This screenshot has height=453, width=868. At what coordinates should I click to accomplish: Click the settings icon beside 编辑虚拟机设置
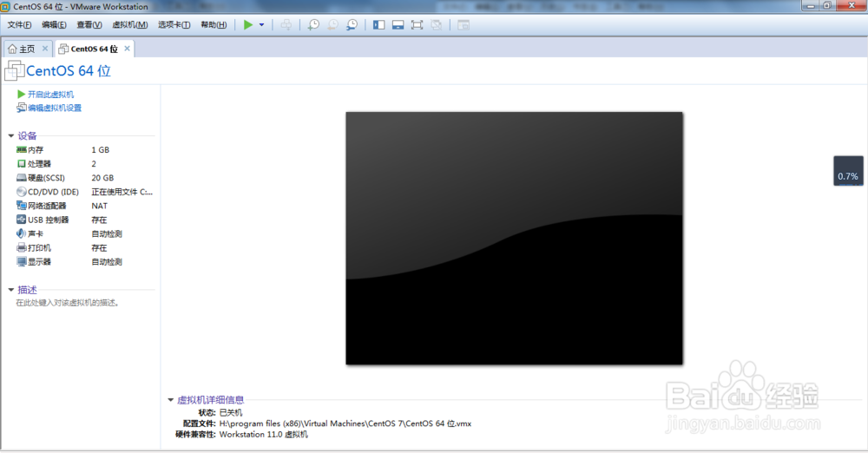(x=21, y=108)
